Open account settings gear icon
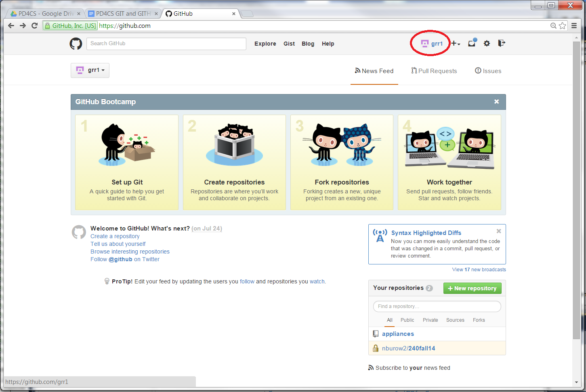Screen dimensions: 586x392 tap(487, 43)
